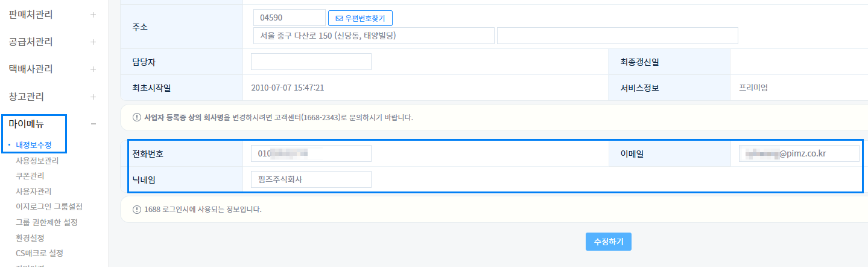Image resolution: width=868 pixels, height=267 pixels.
Task: Select the 이지로그인 그룹설정 menu item
Action: tap(49, 207)
